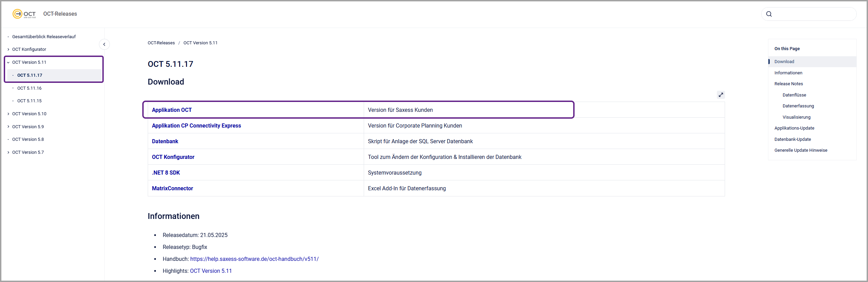Expand the download table fullscreen icon
This screenshot has width=868, height=282.
point(721,95)
